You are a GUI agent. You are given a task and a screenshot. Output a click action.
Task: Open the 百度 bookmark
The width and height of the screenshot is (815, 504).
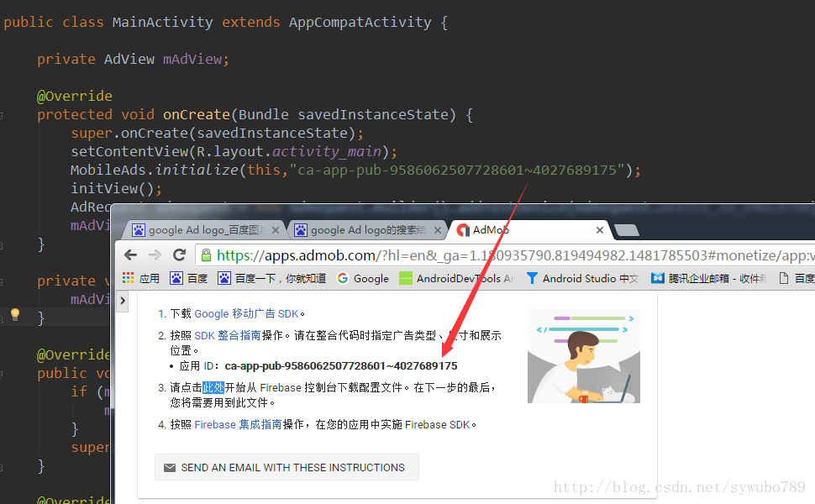189,279
